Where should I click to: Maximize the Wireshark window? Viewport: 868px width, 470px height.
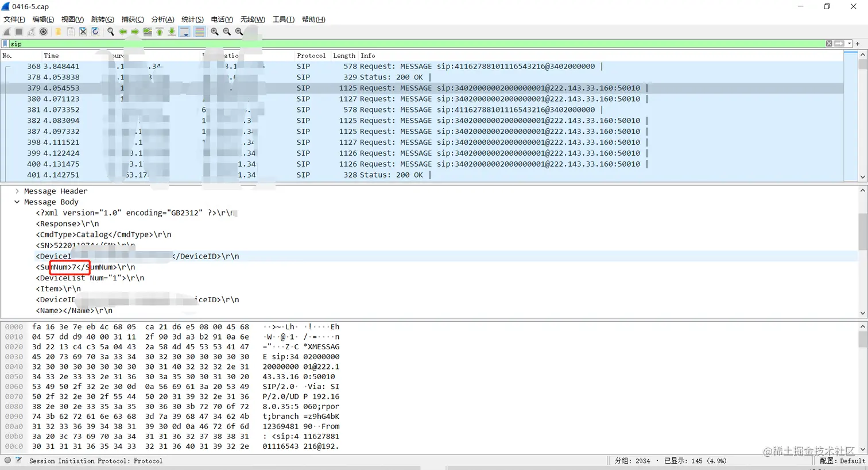[x=827, y=7]
